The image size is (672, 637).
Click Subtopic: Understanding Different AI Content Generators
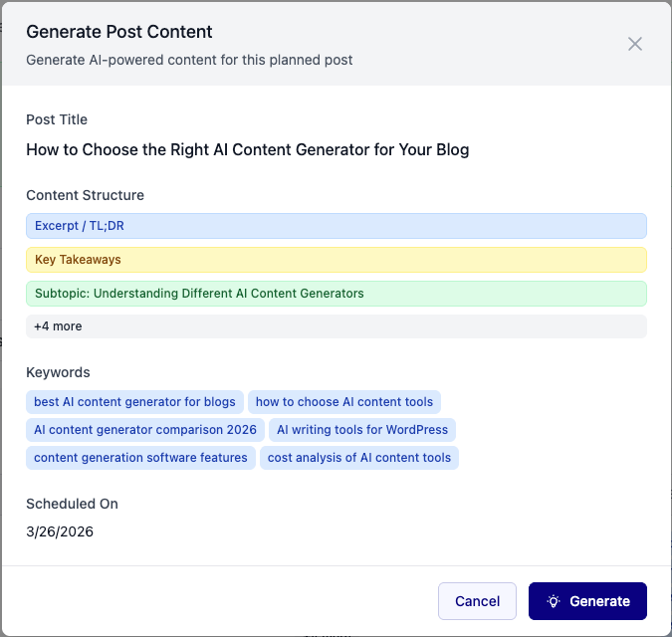click(x=336, y=294)
